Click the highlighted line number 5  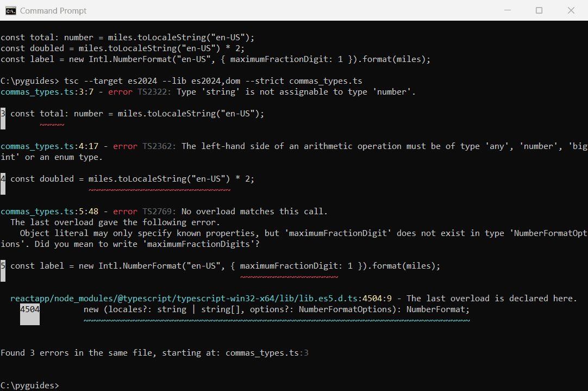pyautogui.click(x=3, y=271)
